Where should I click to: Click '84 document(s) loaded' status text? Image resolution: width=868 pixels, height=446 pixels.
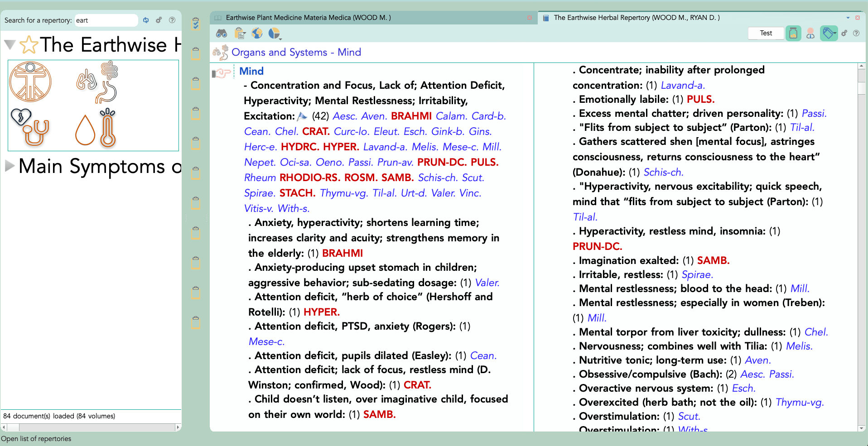pyautogui.click(x=59, y=416)
